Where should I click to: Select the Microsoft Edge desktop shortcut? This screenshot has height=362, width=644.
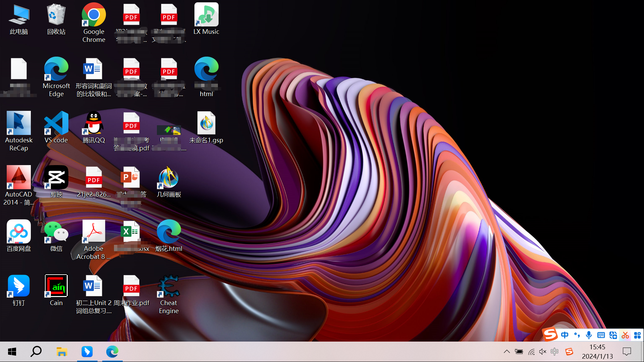pos(56,77)
